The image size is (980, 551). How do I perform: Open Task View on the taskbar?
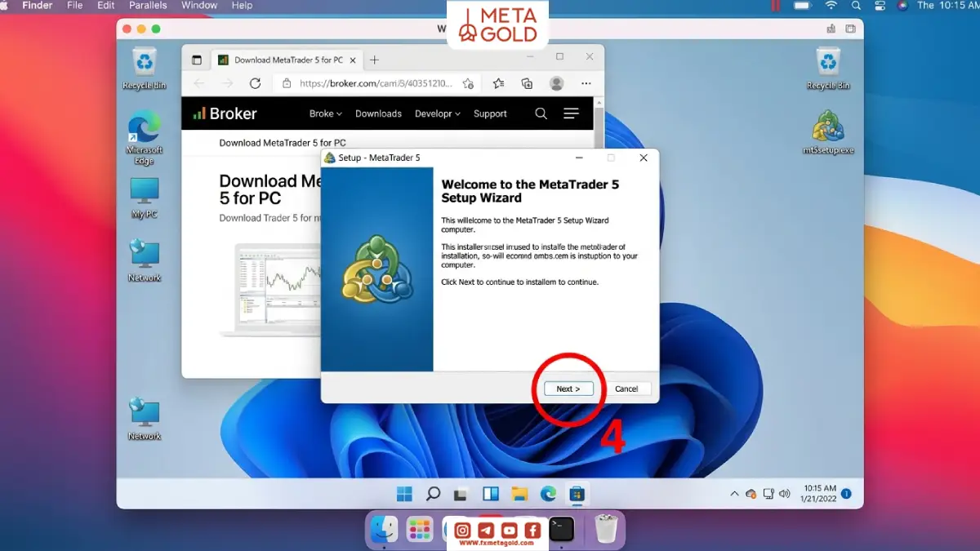tap(461, 494)
